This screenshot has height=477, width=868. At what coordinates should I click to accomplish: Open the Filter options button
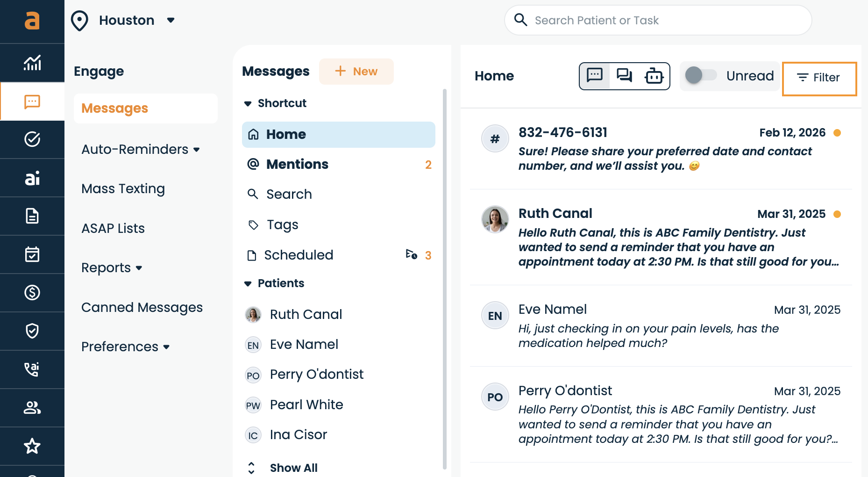click(819, 79)
